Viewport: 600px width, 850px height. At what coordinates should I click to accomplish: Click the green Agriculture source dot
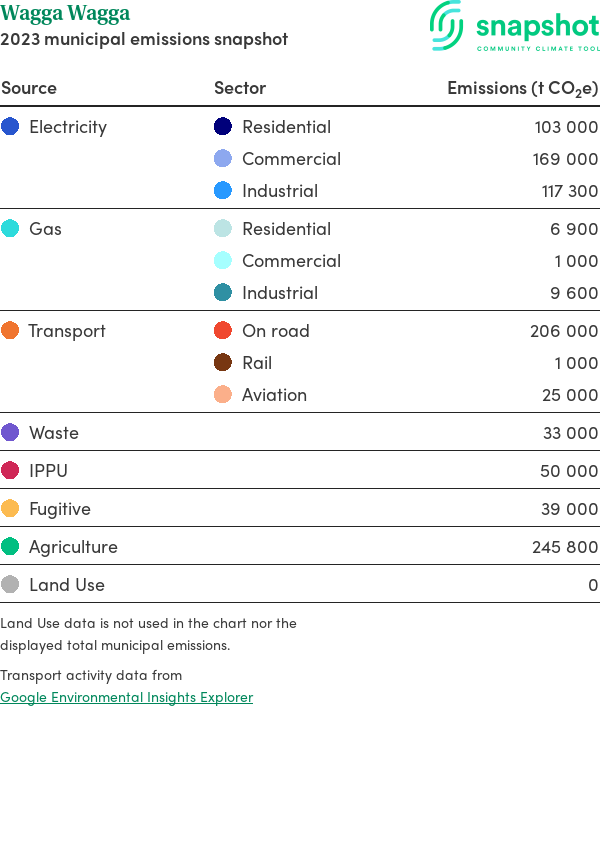10,547
